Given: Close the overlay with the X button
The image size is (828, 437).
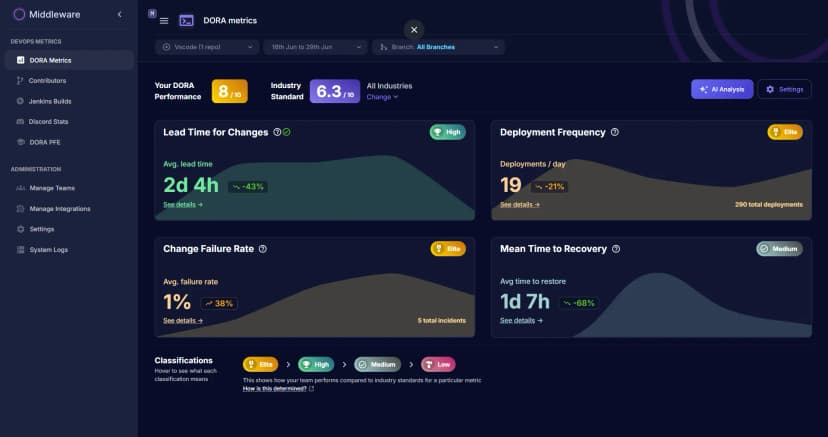Looking at the screenshot, I should point(415,29).
